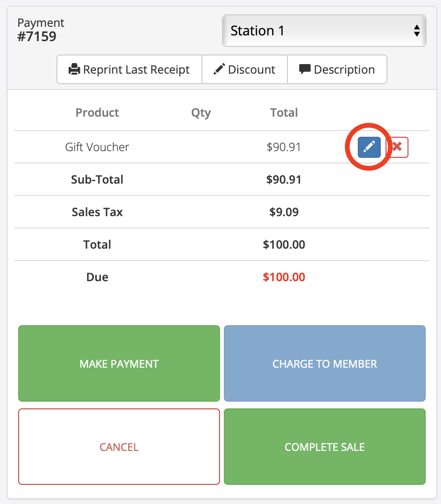This screenshot has height=504, width=441.
Task: Click the speech bubble icon on Description
Action: [305, 69]
